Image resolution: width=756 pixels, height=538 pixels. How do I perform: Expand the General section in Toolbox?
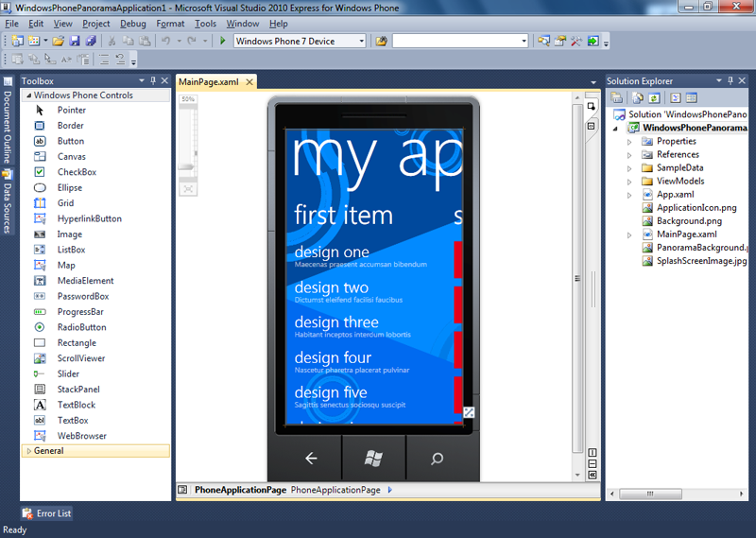click(27, 451)
